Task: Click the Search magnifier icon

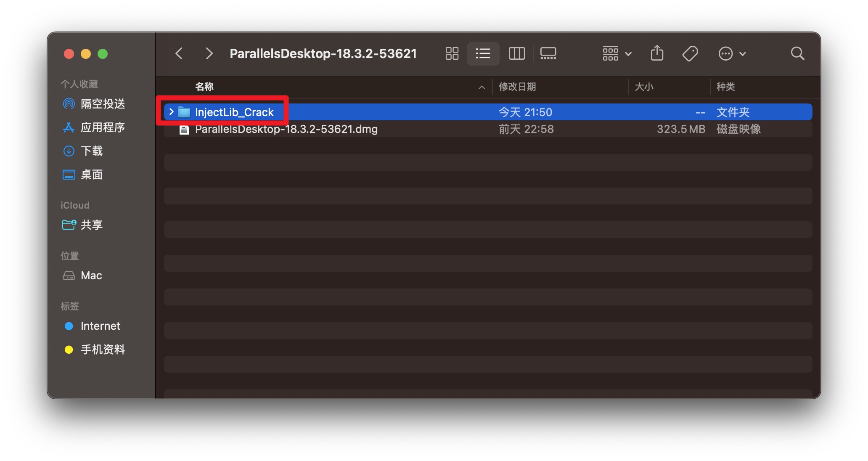Action: coord(797,53)
